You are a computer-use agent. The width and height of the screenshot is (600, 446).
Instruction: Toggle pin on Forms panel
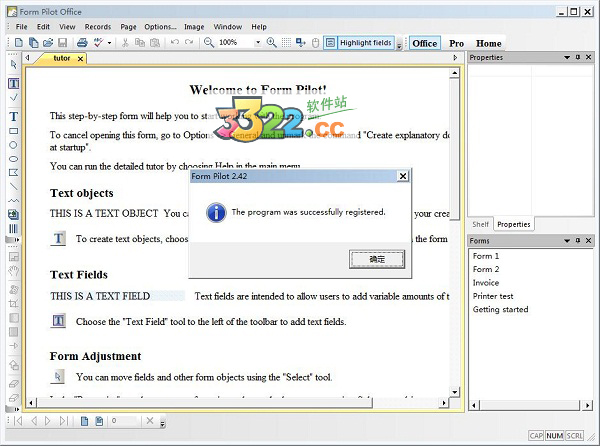click(x=578, y=240)
